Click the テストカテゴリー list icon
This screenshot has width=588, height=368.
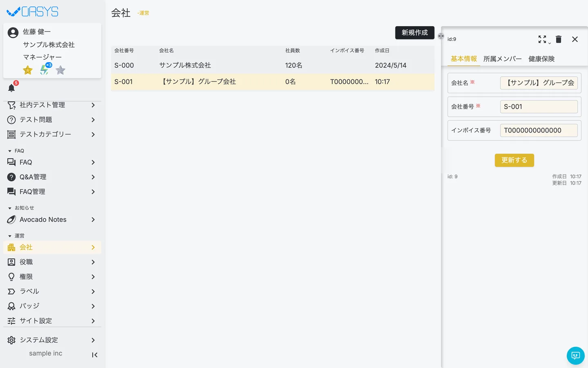(x=11, y=135)
